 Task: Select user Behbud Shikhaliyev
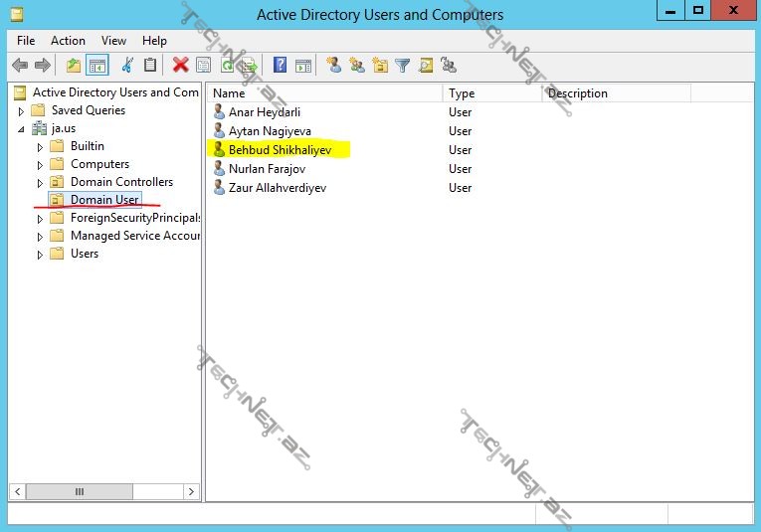click(280, 150)
